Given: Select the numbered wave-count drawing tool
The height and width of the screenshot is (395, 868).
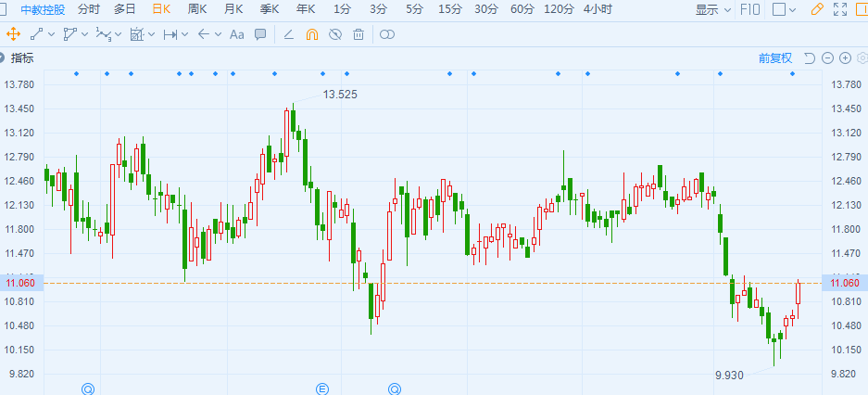Looking at the screenshot, I should pyautogui.click(x=103, y=34).
